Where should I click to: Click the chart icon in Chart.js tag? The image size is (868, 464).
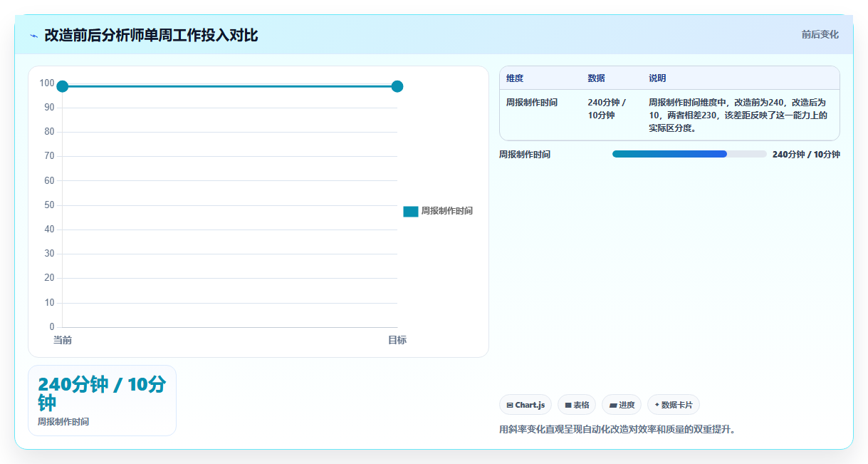click(510, 405)
